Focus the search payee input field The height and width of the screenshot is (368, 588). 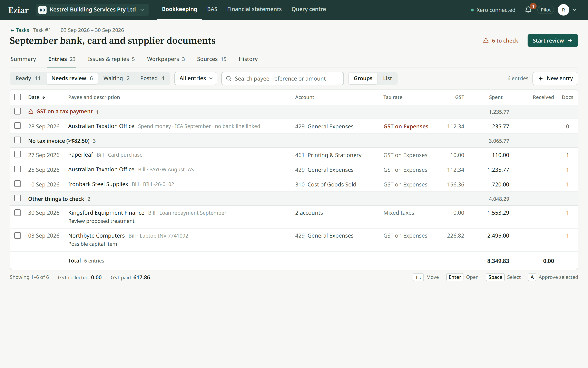282,78
